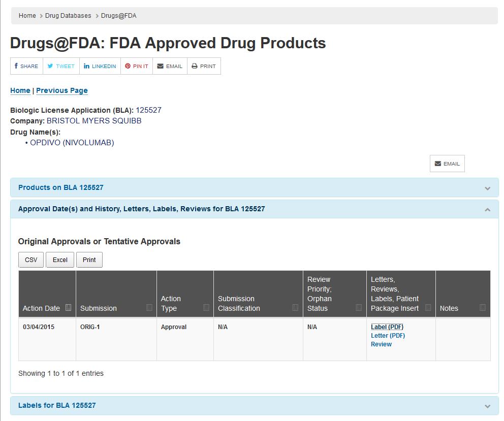
Task: Share on LinkedIn
Action: click(100, 66)
